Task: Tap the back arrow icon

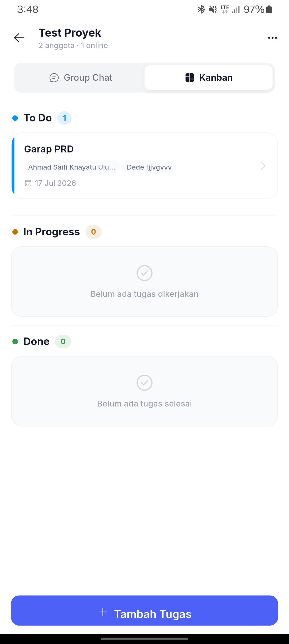Action: coord(19,38)
